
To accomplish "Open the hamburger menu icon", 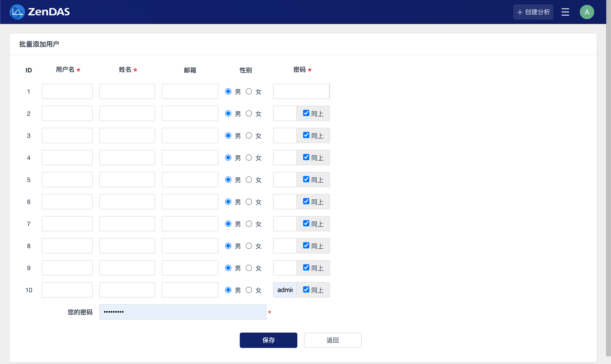I will (565, 12).
